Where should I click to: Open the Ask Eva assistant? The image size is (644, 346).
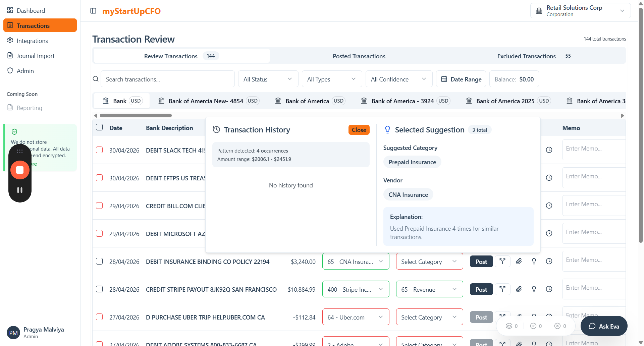[x=604, y=326]
